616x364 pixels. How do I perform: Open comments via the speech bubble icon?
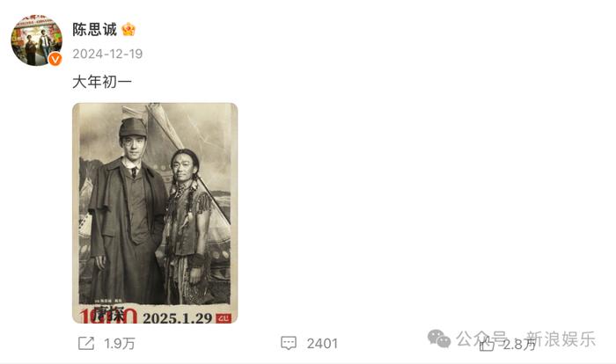[289, 343]
